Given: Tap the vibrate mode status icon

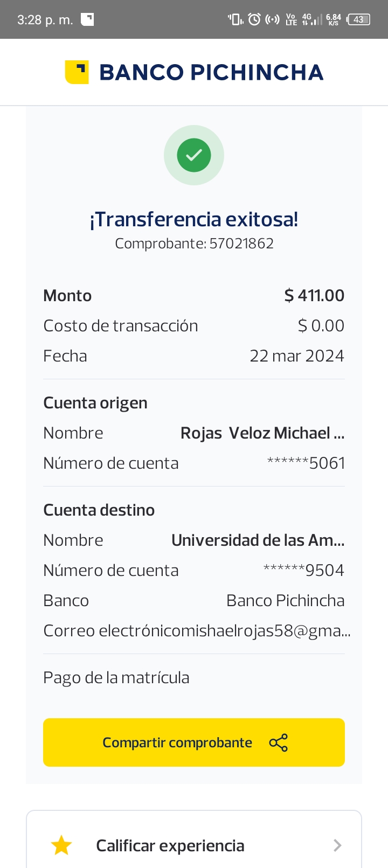Looking at the screenshot, I should (x=235, y=19).
